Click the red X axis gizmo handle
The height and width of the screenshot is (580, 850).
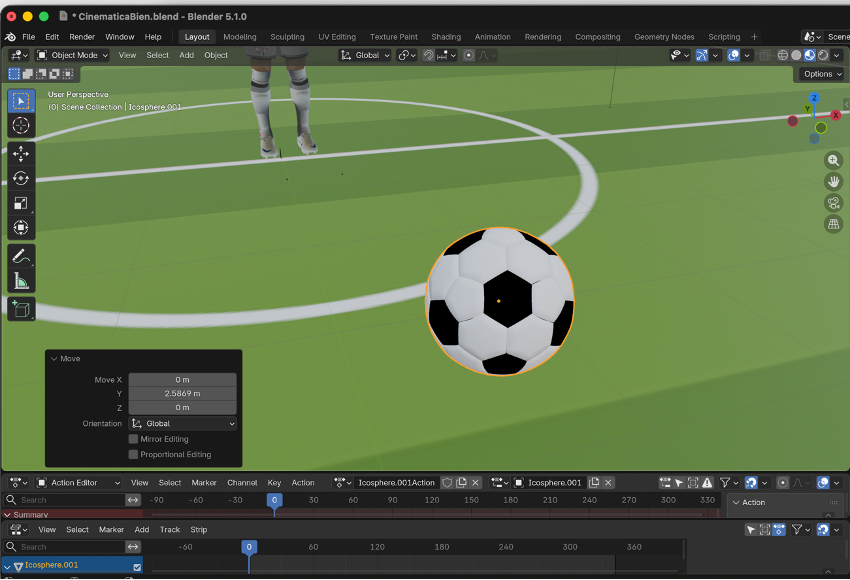pyautogui.click(x=835, y=115)
